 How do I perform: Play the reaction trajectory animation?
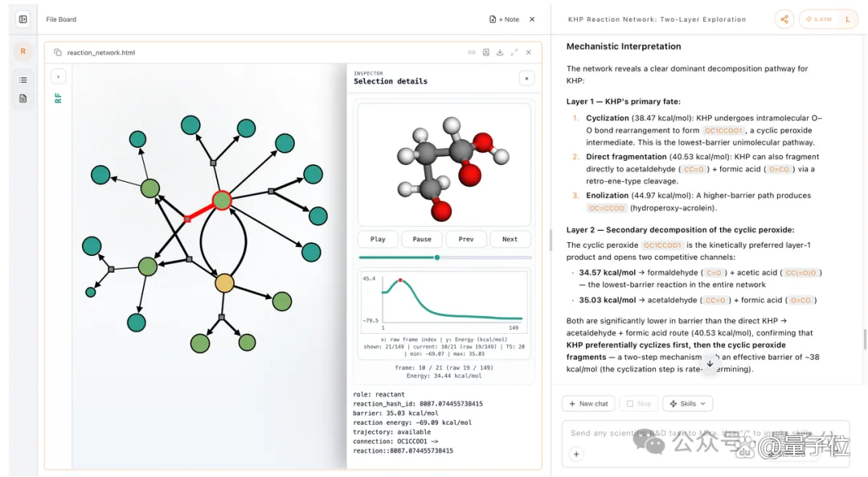pos(378,239)
